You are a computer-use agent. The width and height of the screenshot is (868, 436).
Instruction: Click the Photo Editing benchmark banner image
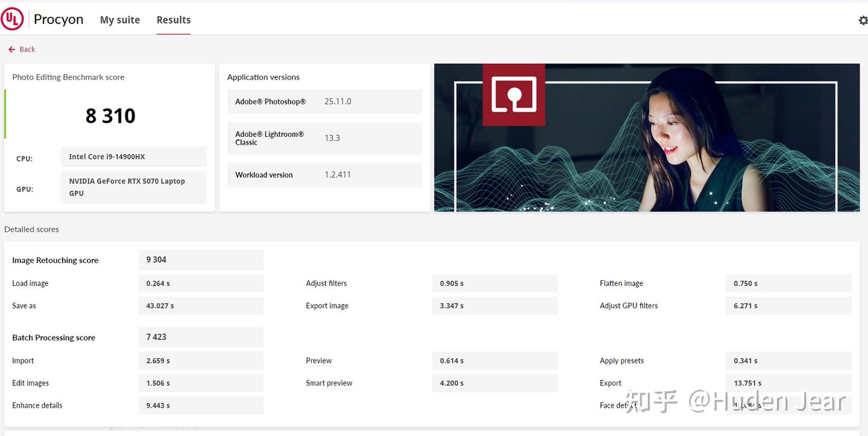coord(647,137)
